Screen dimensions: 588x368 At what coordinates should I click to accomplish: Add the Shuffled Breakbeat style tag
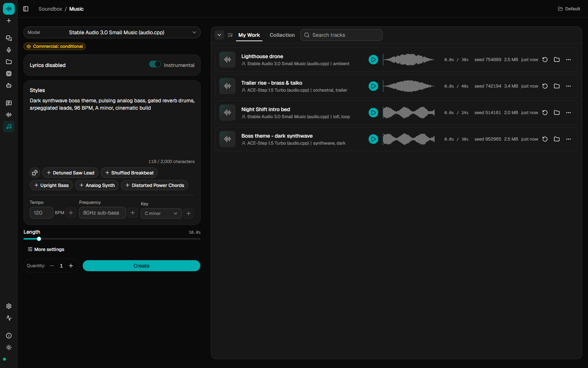click(x=129, y=173)
